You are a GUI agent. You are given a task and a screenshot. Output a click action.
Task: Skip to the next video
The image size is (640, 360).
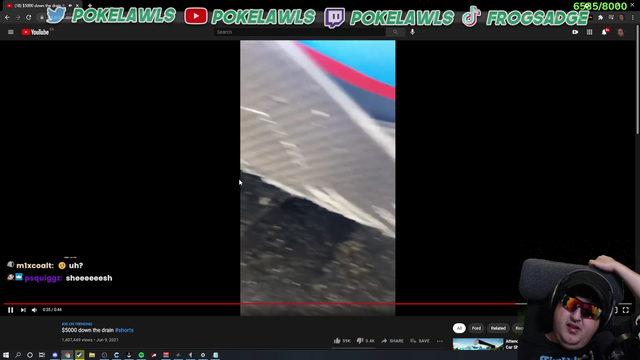tap(23, 310)
